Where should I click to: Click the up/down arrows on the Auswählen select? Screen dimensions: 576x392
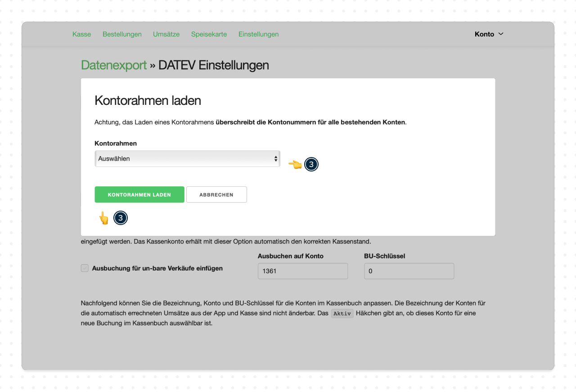point(275,159)
